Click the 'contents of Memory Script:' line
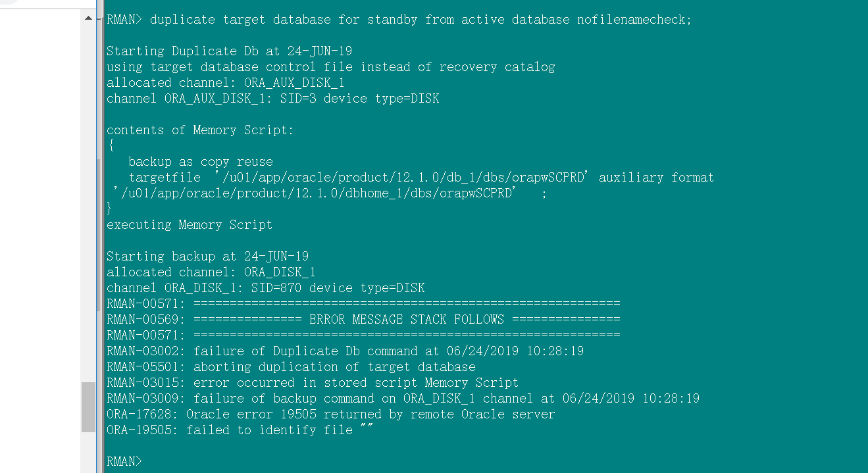Image resolution: width=868 pixels, height=473 pixels. (x=200, y=130)
